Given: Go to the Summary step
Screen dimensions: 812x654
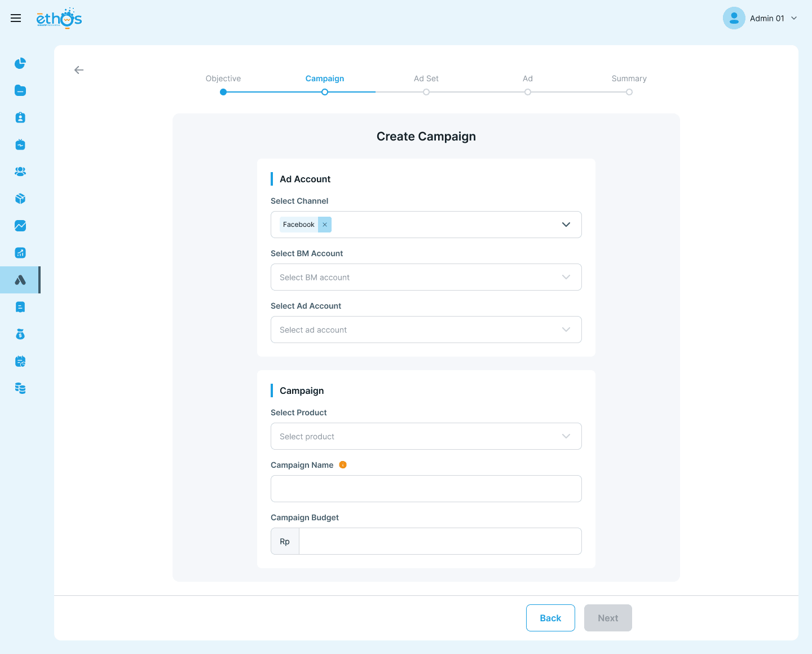Looking at the screenshot, I should pos(629,78).
